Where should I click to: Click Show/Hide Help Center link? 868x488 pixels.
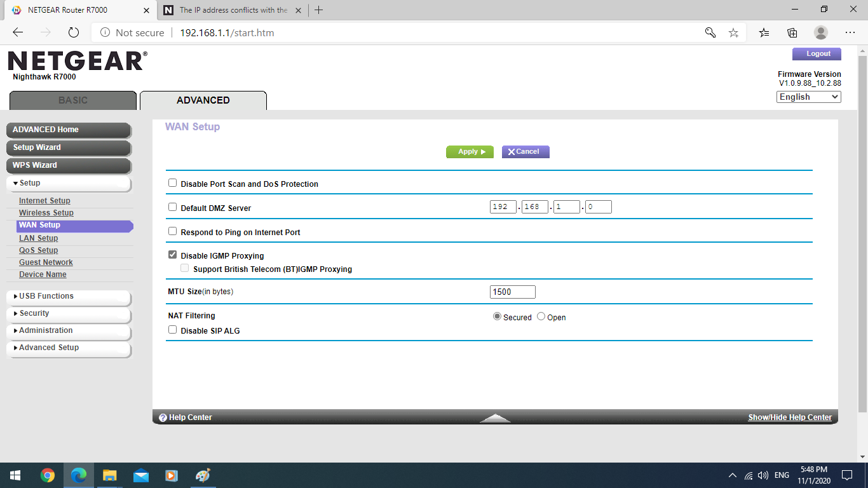[x=790, y=417]
